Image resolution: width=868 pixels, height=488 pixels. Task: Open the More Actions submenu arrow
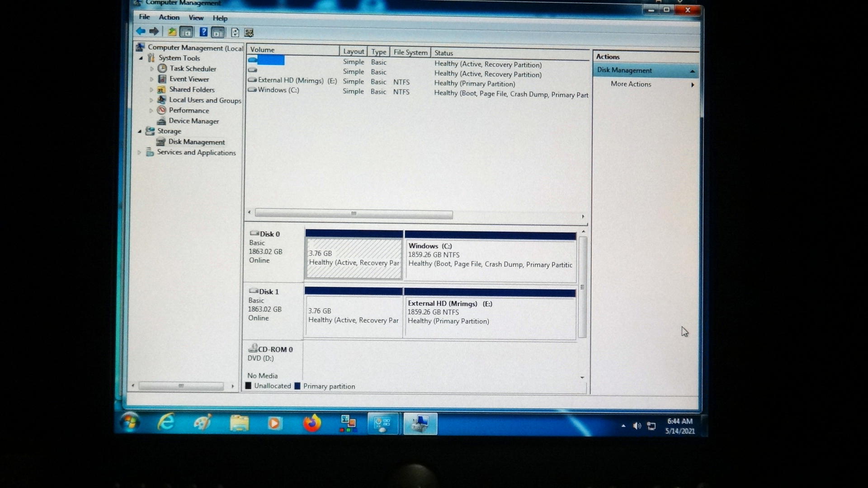693,85
